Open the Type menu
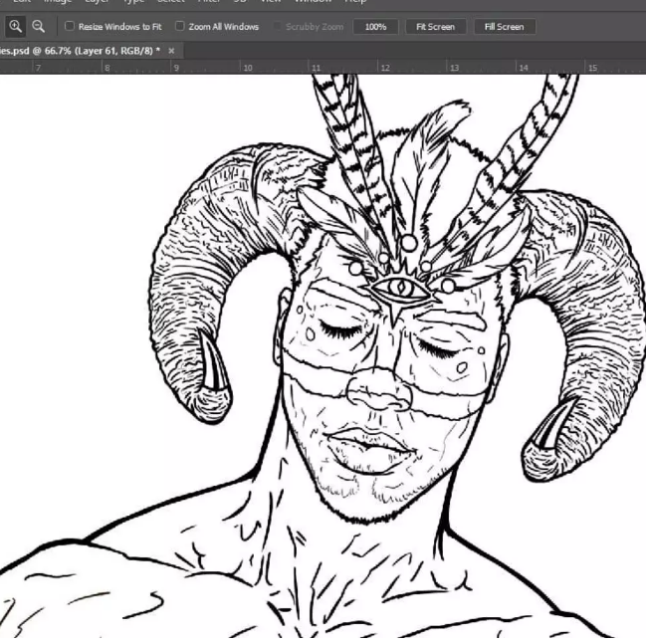646x644 pixels. coord(133,2)
